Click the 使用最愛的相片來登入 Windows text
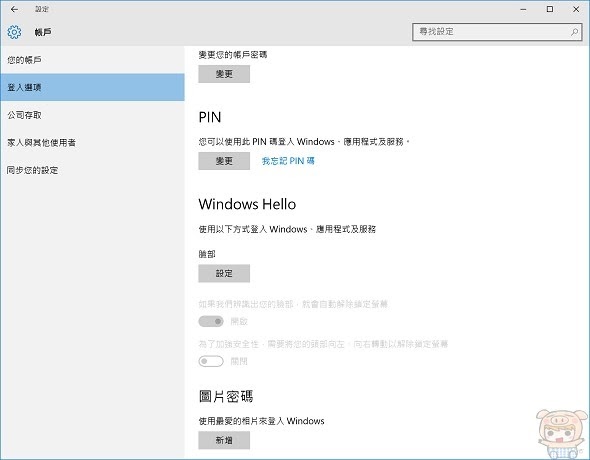This screenshot has height=460, width=590. click(261, 421)
